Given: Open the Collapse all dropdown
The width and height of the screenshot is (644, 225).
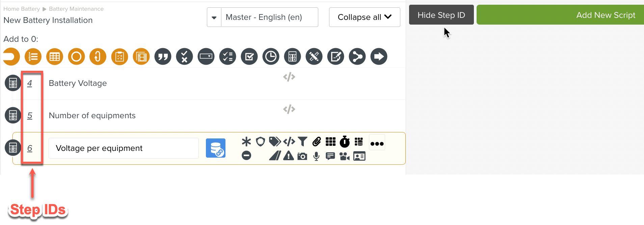Looking at the screenshot, I should [x=365, y=17].
